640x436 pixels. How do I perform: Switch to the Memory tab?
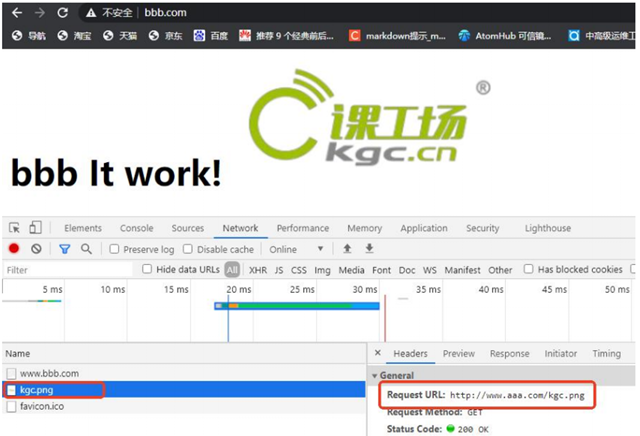[364, 228]
